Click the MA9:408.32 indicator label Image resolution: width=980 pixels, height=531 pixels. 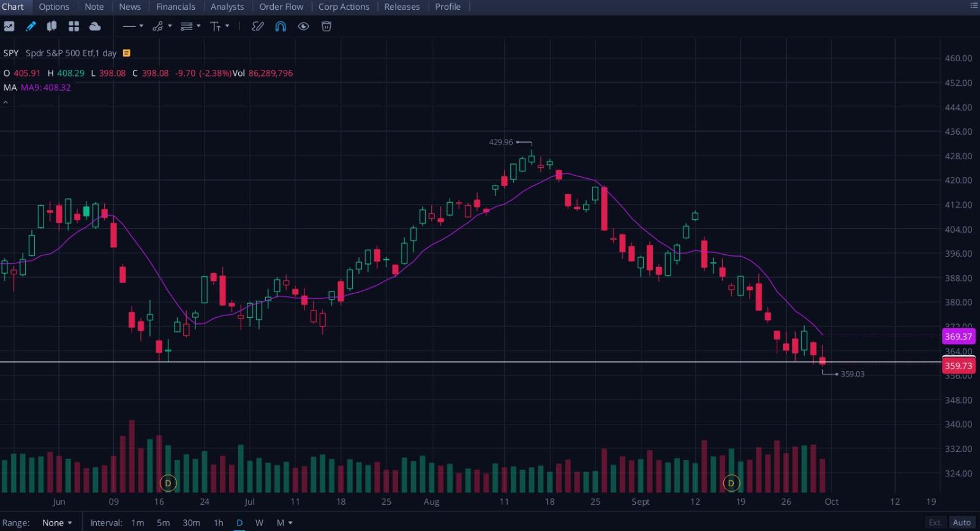pos(45,88)
